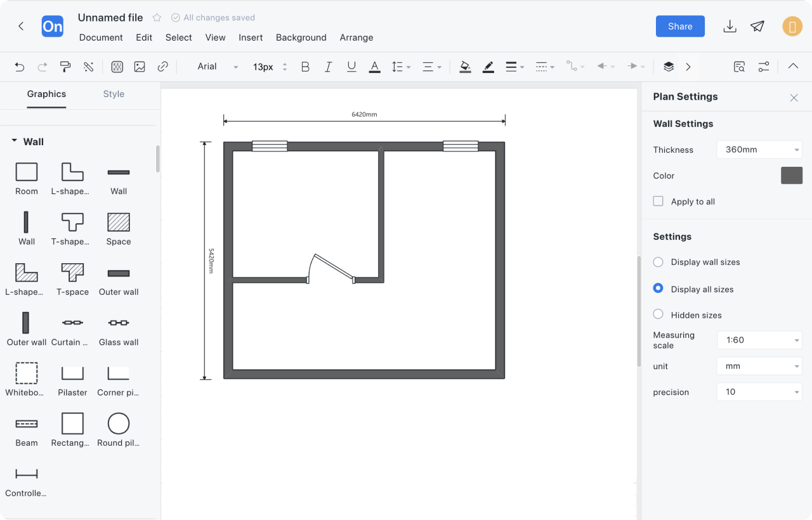The image size is (812, 520).
Task: Select Display wall sizes option
Action: [658, 262]
